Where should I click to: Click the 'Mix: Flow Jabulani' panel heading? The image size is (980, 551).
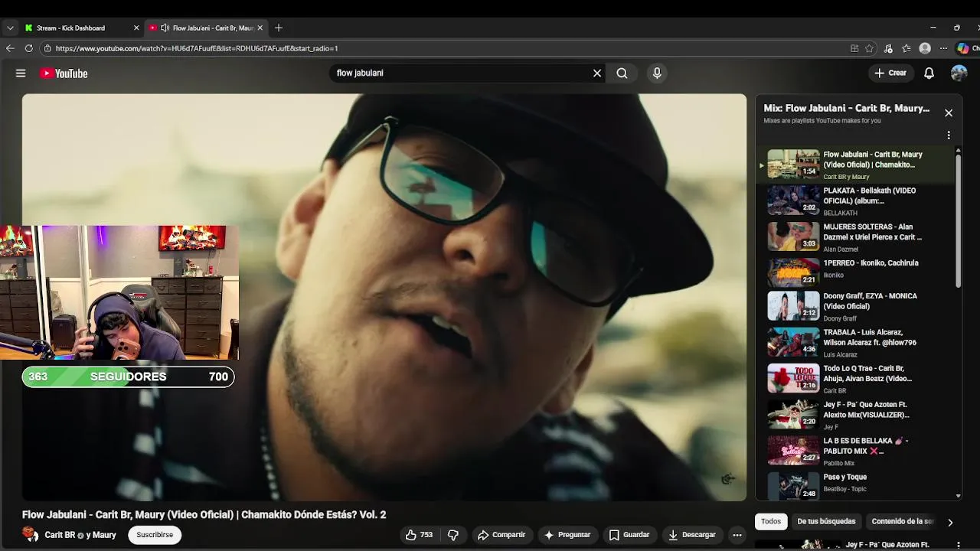846,109
